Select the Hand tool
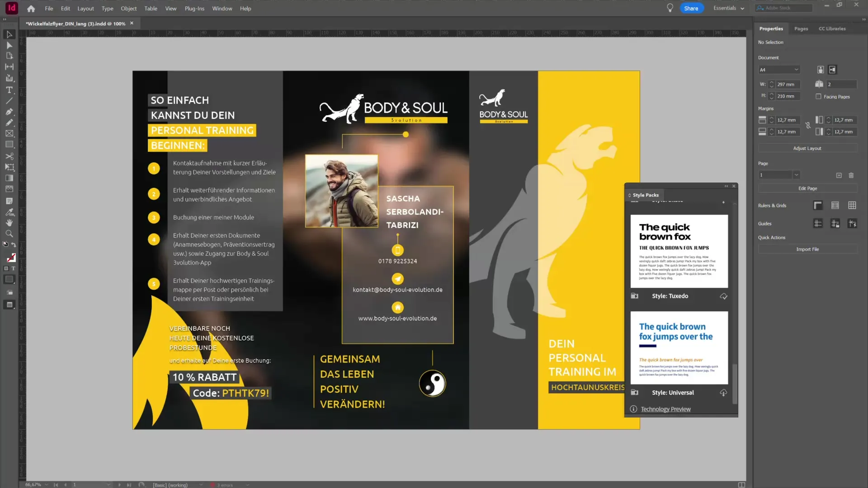This screenshot has width=868, height=488. [9, 223]
